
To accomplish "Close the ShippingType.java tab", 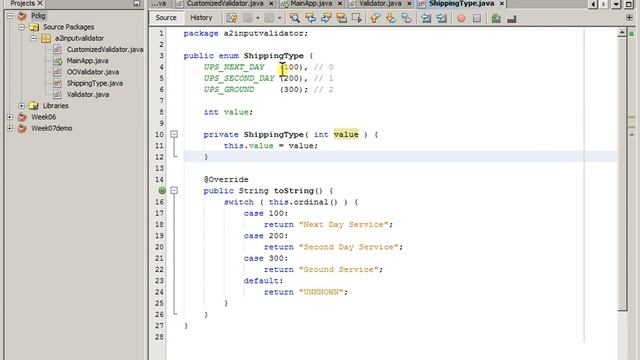I will tap(502, 3).
